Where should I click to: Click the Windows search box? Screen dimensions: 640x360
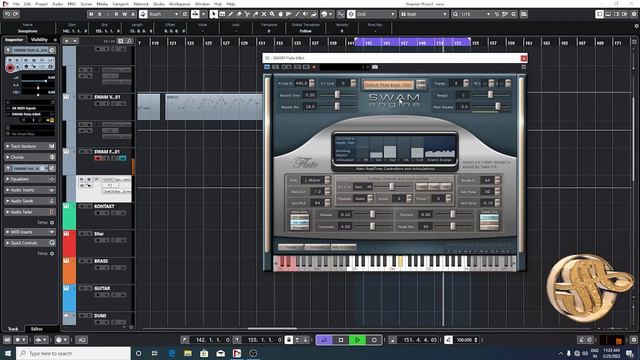coord(73,353)
